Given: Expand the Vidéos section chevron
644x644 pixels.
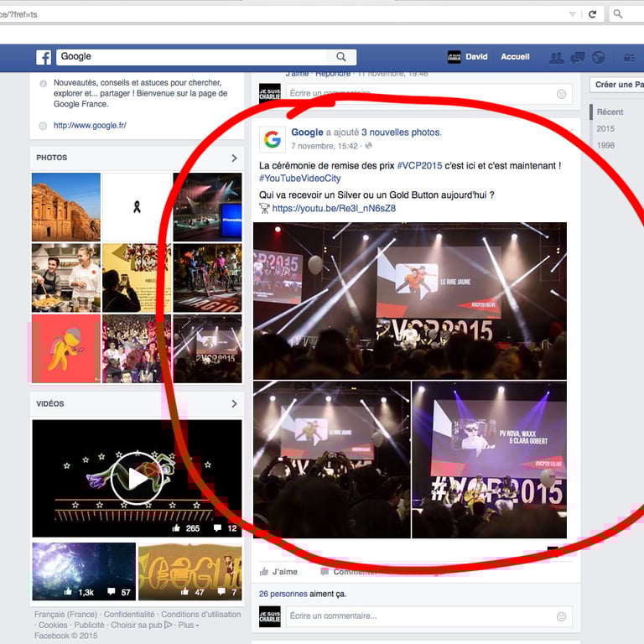Looking at the screenshot, I should (234, 403).
